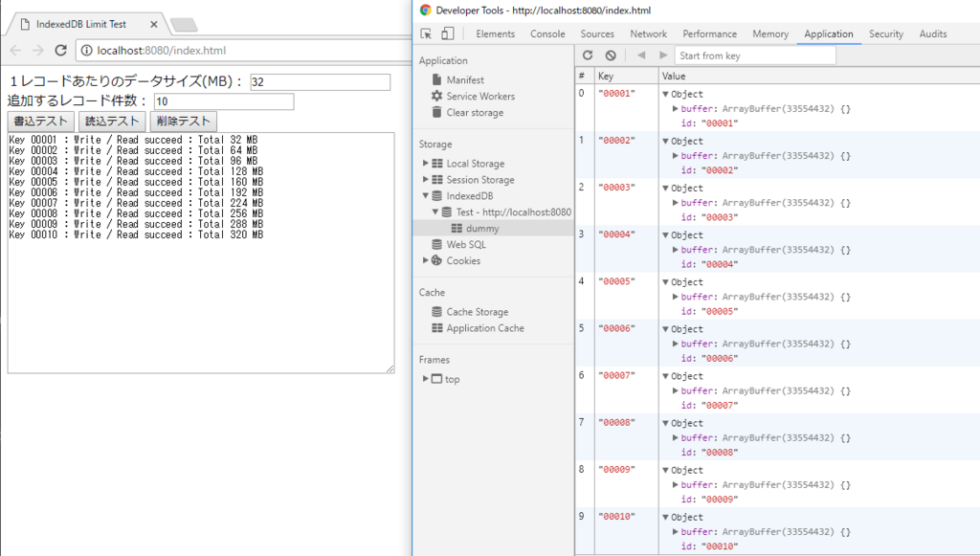
Task: Show previous page of records
Action: pyautogui.click(x=641, y=55)
